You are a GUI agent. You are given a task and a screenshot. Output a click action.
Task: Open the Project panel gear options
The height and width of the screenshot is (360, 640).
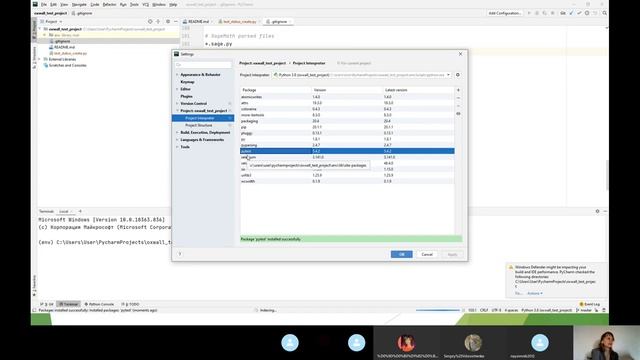coord(168,22)
